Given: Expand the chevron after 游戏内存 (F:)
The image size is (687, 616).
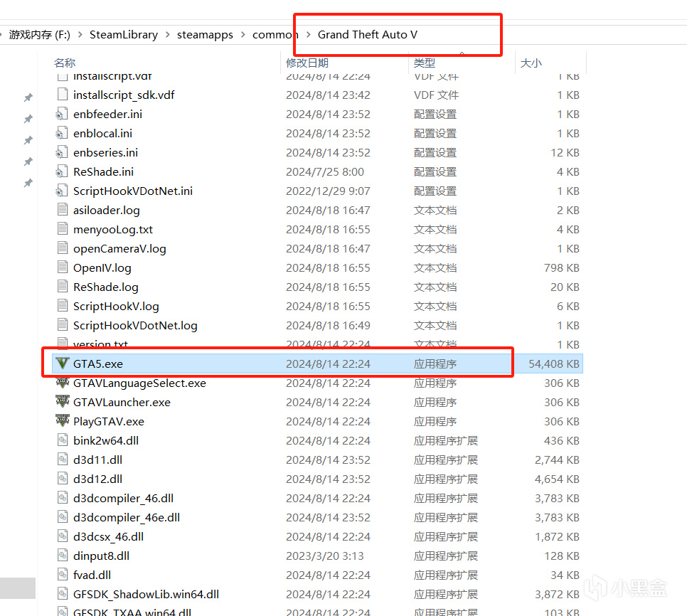Looking at the screenshot, I should click(x=80, y=35).
